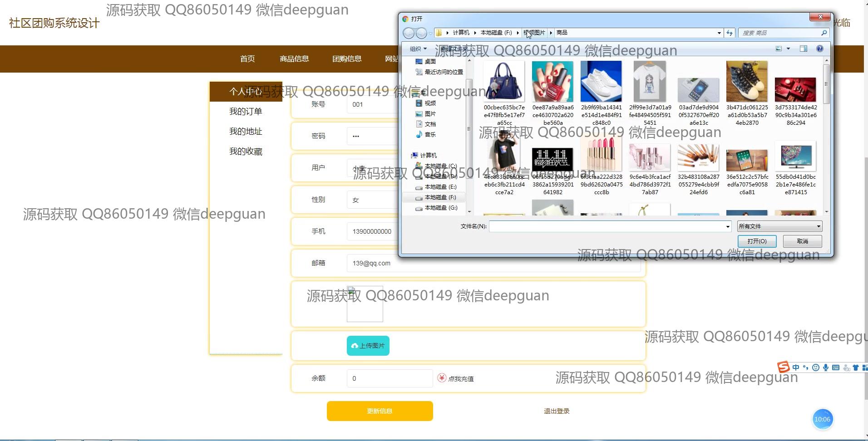Click the yuan recharge icon 点我充值
This screenshot has width=868, height=441.
442,378
